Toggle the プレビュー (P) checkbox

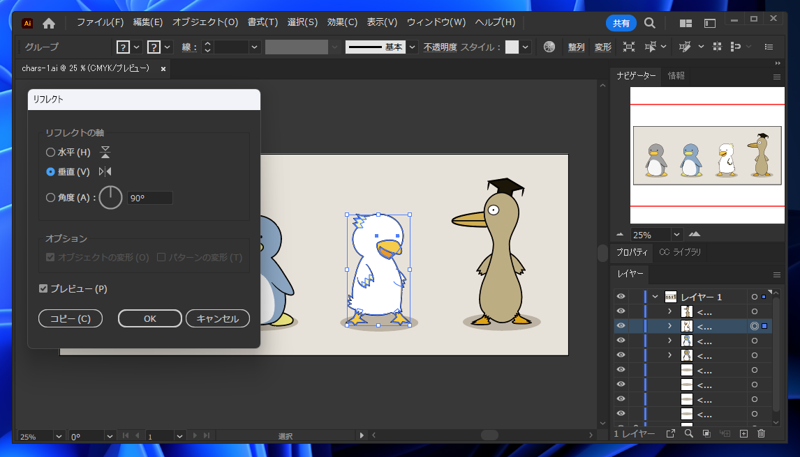tap(43, 289)
